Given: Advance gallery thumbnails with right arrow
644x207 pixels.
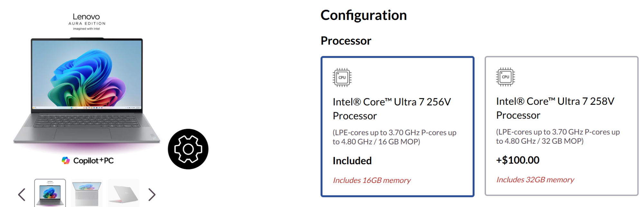Looking at the screenshot, I should click(152, 194).
